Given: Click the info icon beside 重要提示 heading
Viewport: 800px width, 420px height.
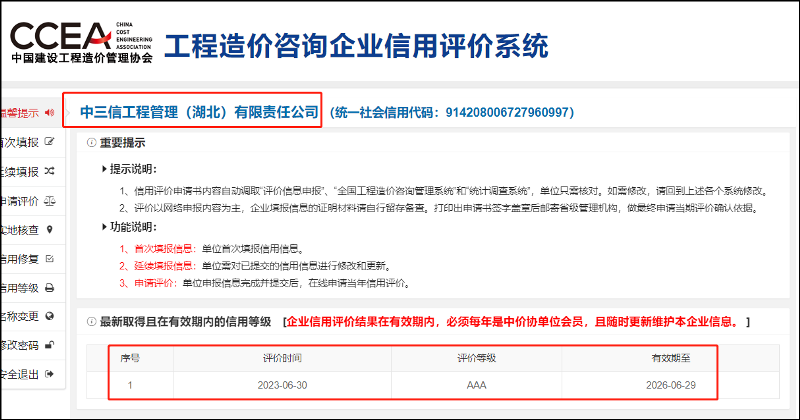Looking at the screenshot, I should pyautogui.click(x=90, y=143).
